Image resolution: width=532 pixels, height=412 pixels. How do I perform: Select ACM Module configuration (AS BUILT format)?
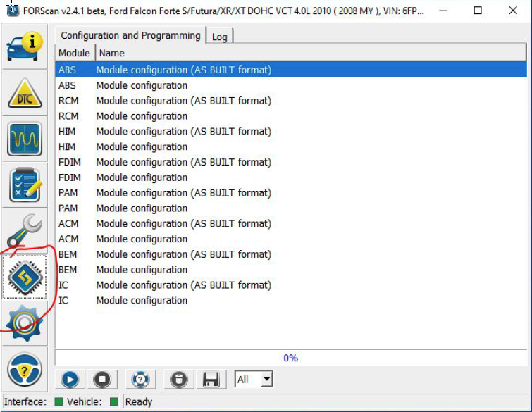point(291,223)
